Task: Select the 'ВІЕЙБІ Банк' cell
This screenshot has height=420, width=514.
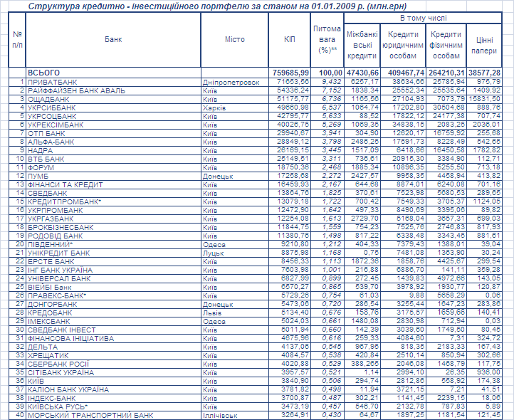Action: pos(113,287)
